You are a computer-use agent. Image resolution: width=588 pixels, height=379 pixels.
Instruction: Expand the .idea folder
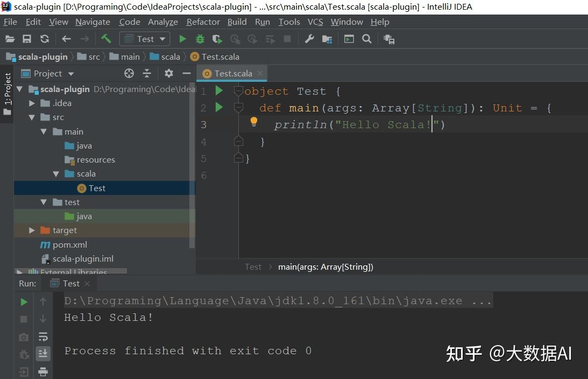coord(31,103)
